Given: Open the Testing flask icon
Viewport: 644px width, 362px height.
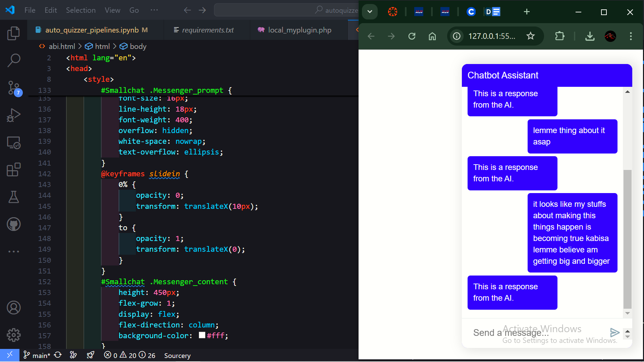Looking at the screenshot, I should coord(13,197).
